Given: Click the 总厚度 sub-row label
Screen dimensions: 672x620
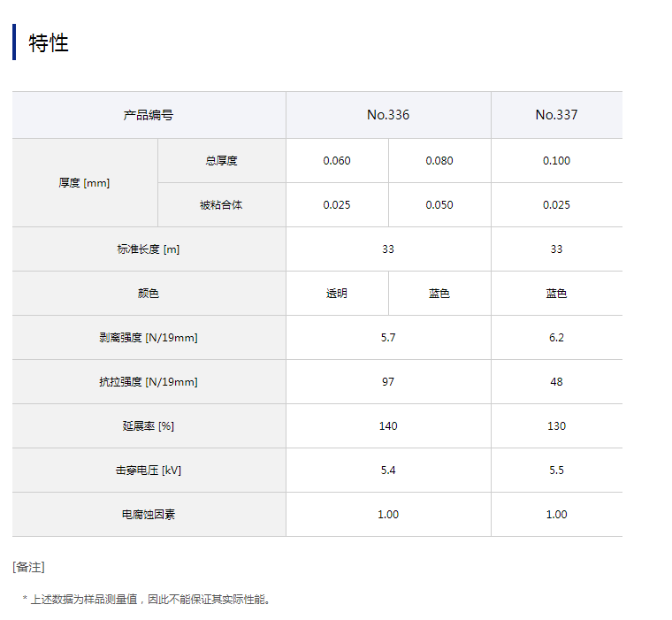Looking at the screenshot, I should (221, 161).
